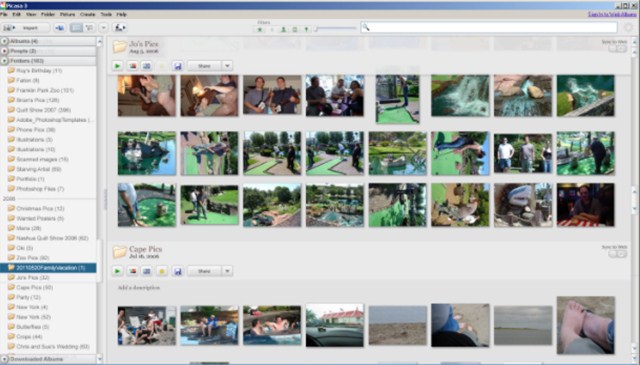Viewport: 640px width, 365px height.
Task: Open the Create menu
Action: click(87, 14)
